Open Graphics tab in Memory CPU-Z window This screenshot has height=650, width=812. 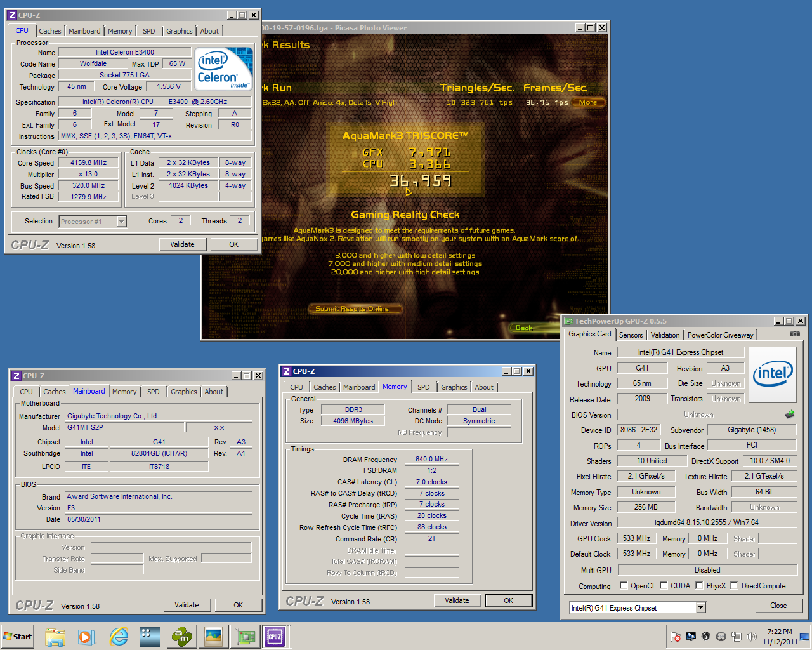click(454, 387)
